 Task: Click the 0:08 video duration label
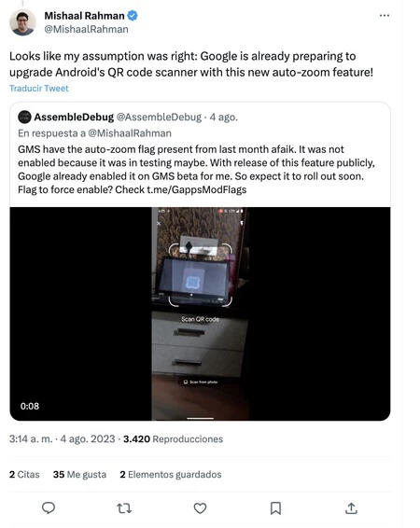(x=30, y=406)
